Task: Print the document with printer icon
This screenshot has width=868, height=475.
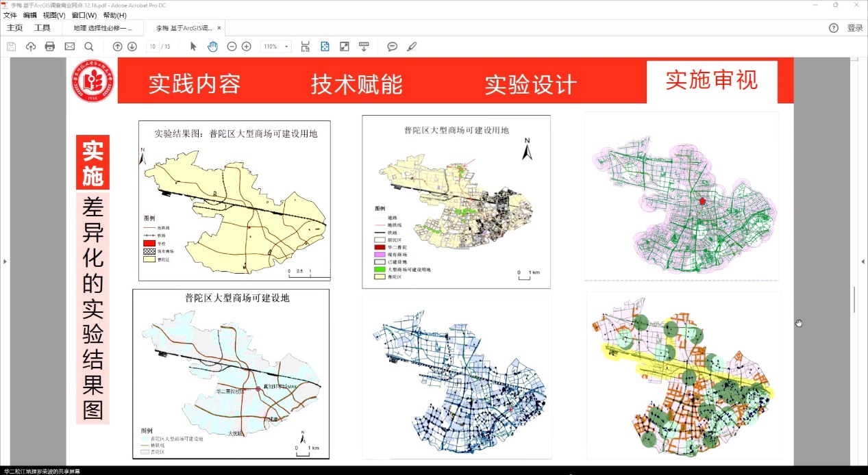Action: coord(50,47)
